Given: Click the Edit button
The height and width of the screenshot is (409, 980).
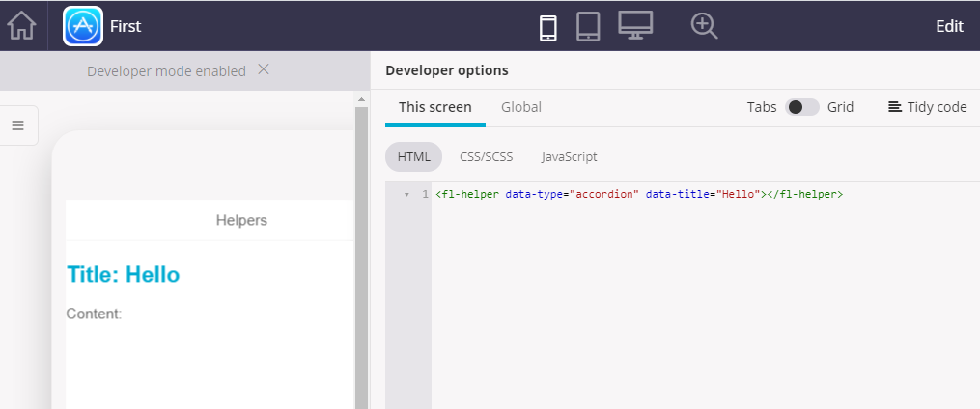Looking at the screenshot, I should click(x=949, y=26).
